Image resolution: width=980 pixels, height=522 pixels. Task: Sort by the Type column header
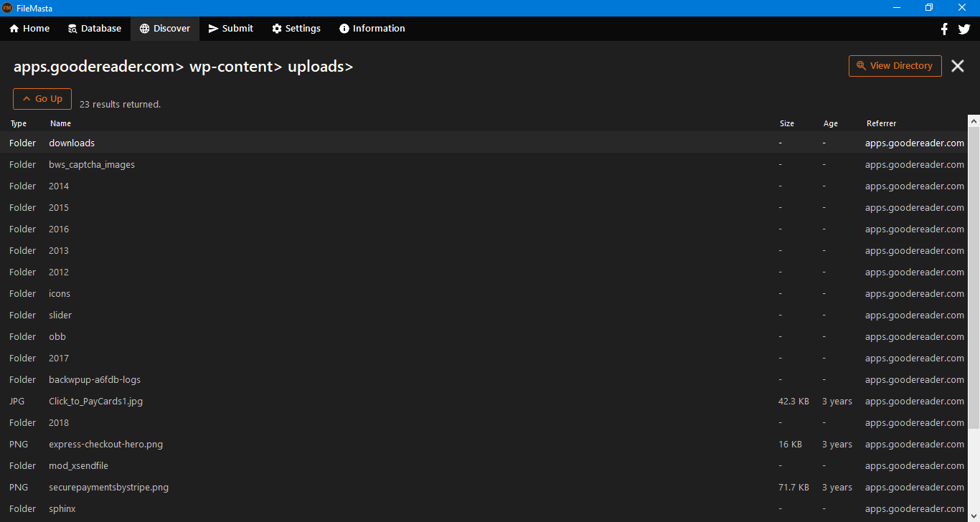(18, 123)
